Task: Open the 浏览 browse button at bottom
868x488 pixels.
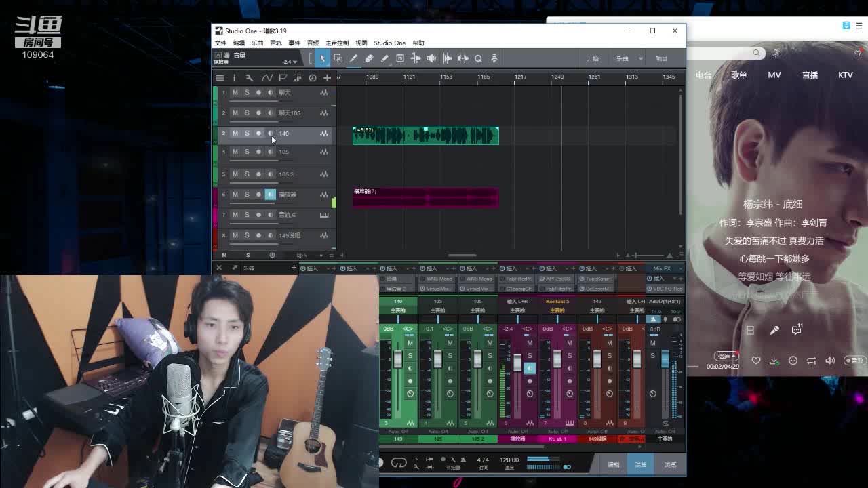Action: 670,464
